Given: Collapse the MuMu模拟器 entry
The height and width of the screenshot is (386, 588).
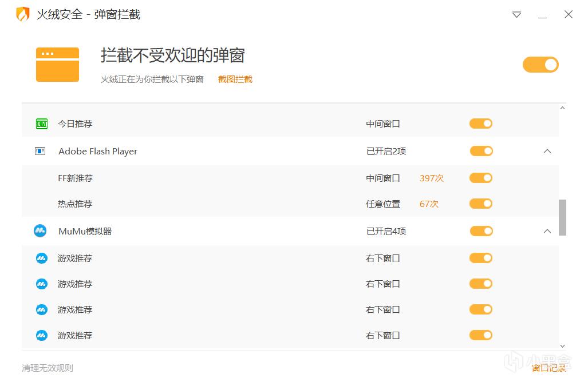Looking at the screenshot, I should 547,231.
